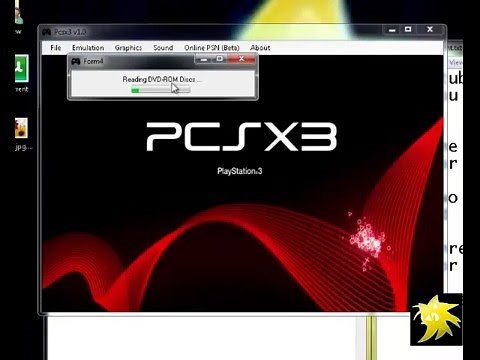The height and width of the screenshot is (360, 480).
Task: Click the yellow star logo thumbnail
Action: click(436, 320)
